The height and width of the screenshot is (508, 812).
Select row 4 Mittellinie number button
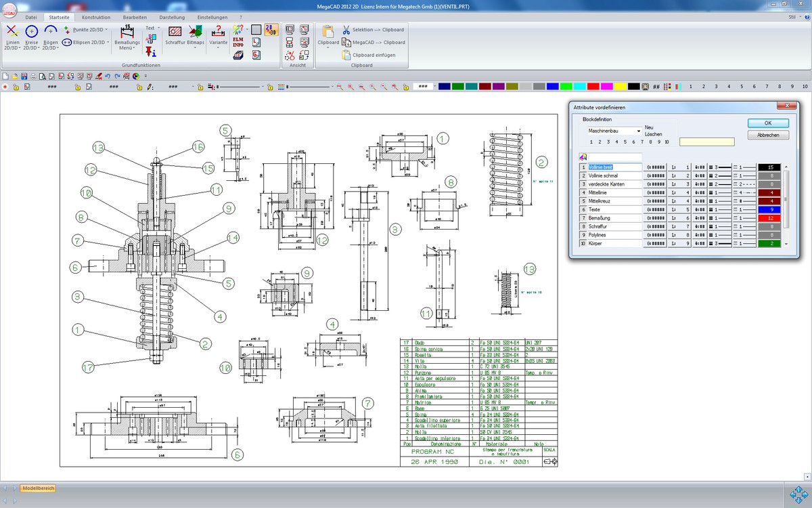[583, 192]
